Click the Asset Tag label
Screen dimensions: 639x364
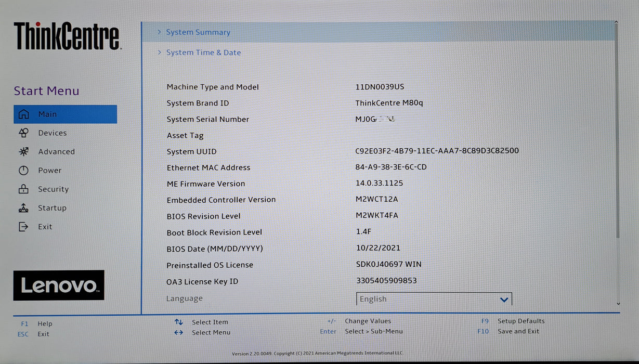[x=185, y=136]
